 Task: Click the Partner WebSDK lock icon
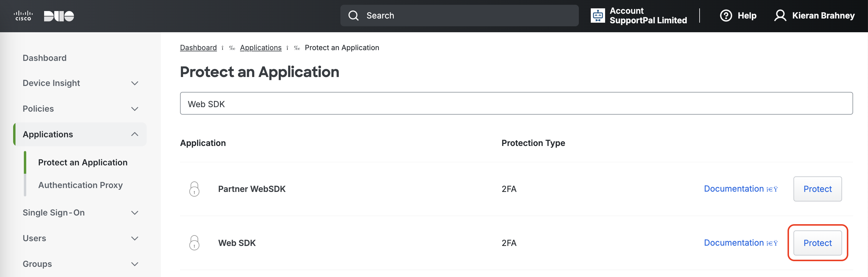[x=194, y=189]
